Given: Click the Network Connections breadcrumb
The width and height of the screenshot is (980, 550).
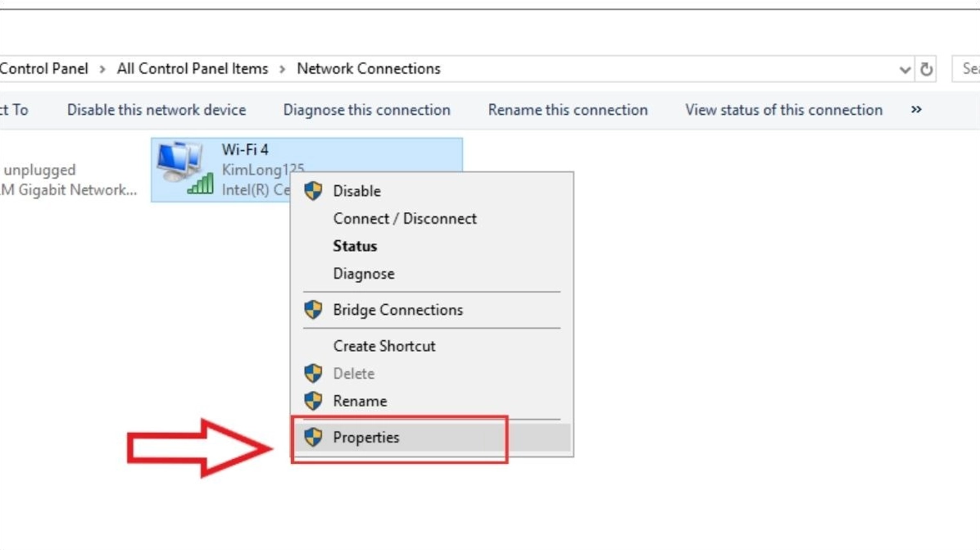Looking at the screenshot, I should click(x=369, y=69).
